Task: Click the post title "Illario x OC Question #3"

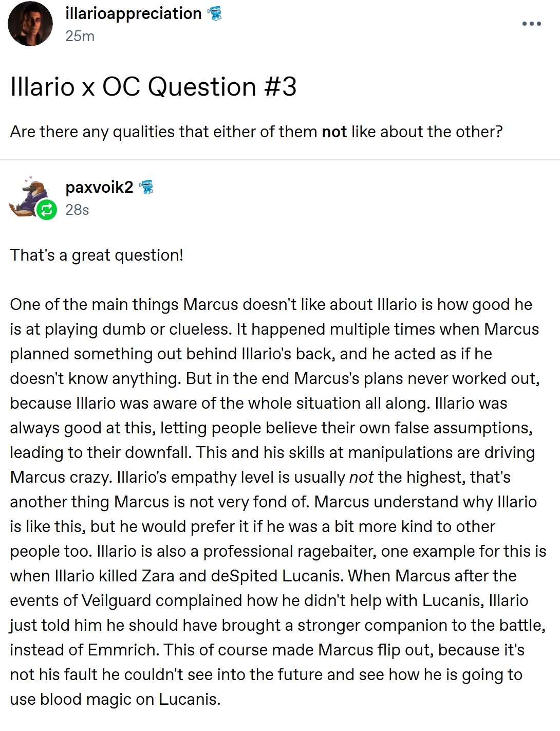Action: point(153,86)
